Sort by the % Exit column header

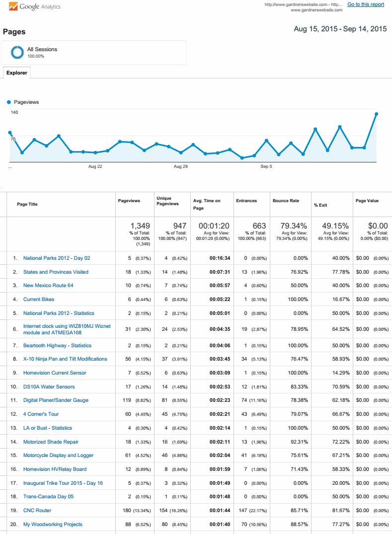[x=320, y=205]
